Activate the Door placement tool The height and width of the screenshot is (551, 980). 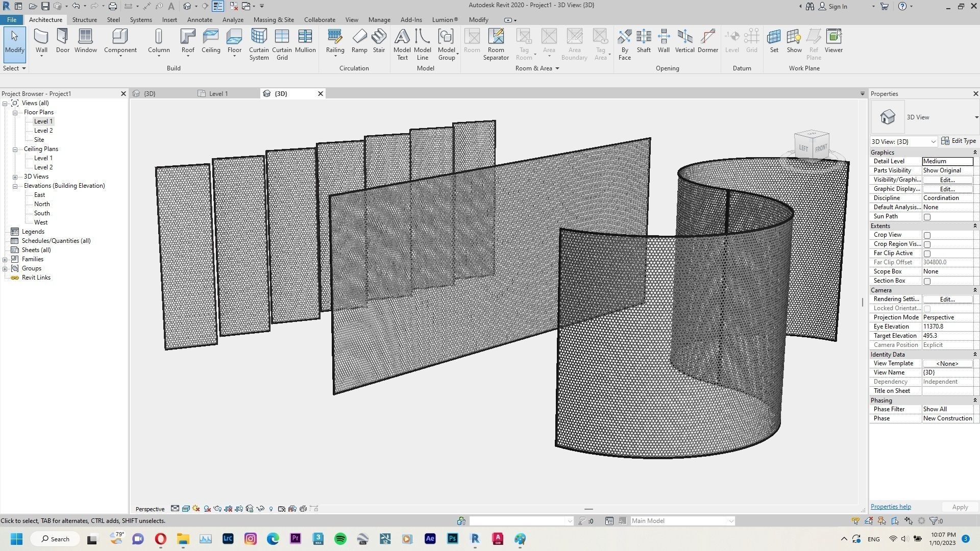pyautogui.click(x=62, y=41)
